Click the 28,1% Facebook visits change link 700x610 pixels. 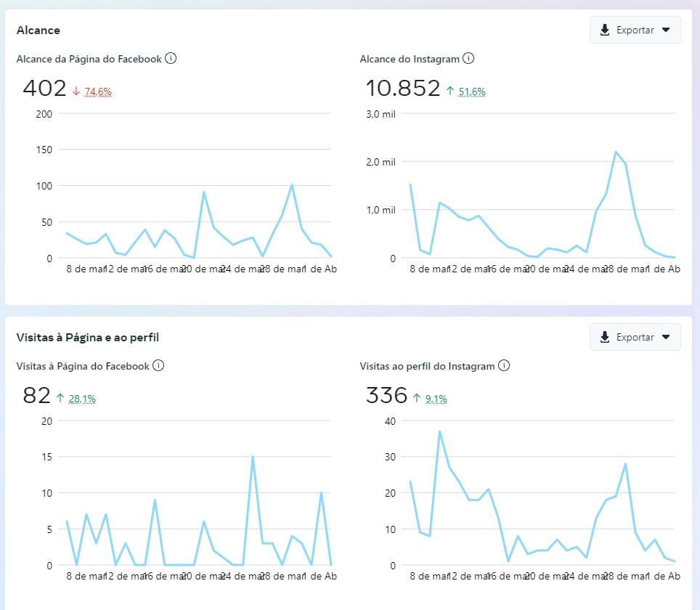pyautogui.click(x=82, y=399)
